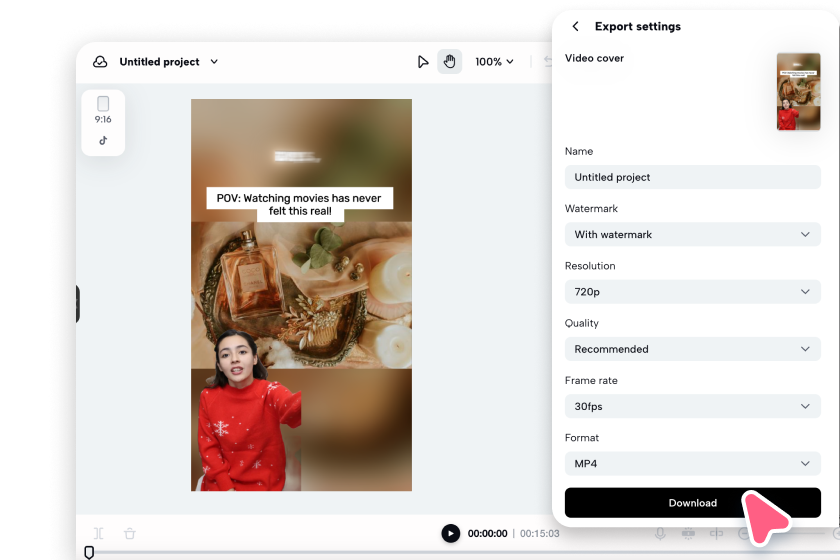Activate the hand pan tool
Screen dimensions: 840x560
point(449,62)
